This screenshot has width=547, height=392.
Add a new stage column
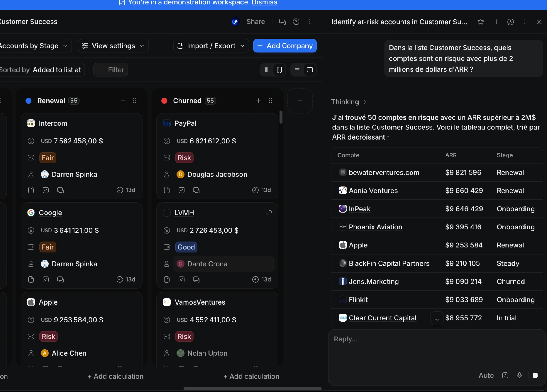tap(300, 101)
